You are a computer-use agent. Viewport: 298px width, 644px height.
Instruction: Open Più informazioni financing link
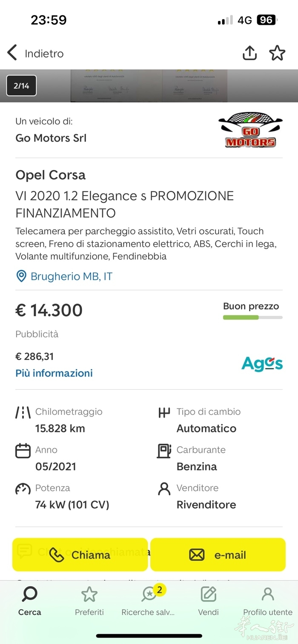[x=54, y=373]
